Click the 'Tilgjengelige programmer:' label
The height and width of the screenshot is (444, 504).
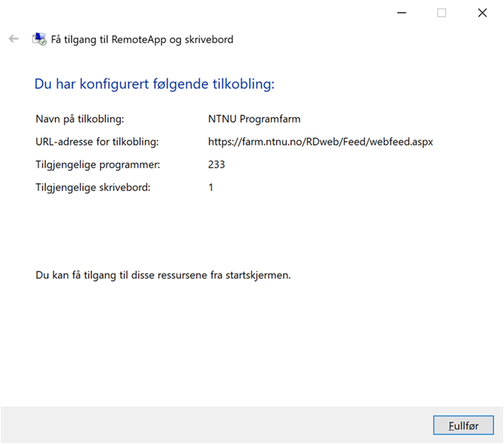point(98,165)
